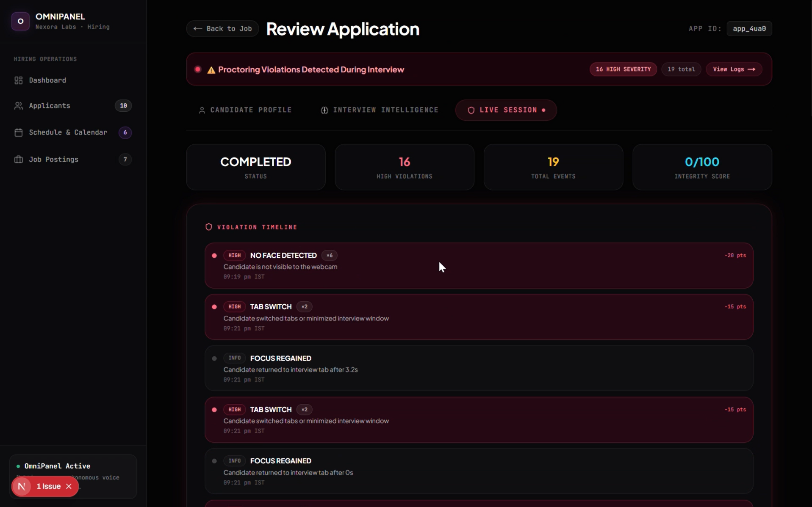
Task: Click the N avatar on issue badge
Action: (x=22, y=487)
